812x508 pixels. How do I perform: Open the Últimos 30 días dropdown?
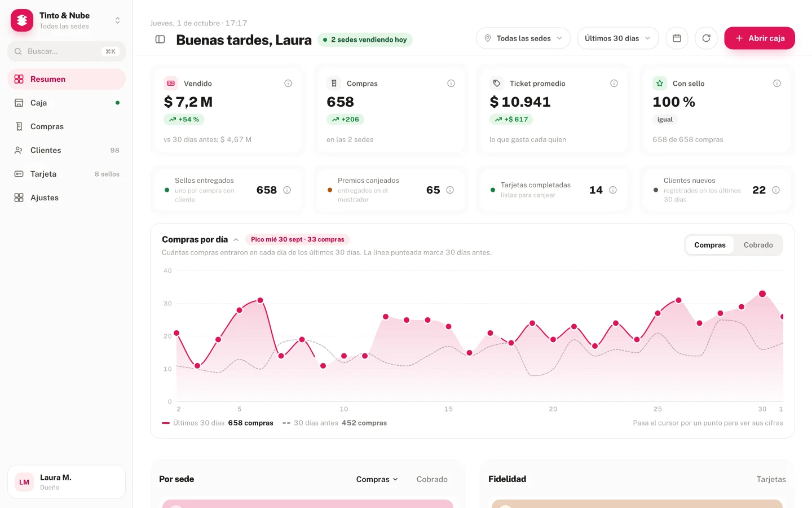tap(617, 38)
